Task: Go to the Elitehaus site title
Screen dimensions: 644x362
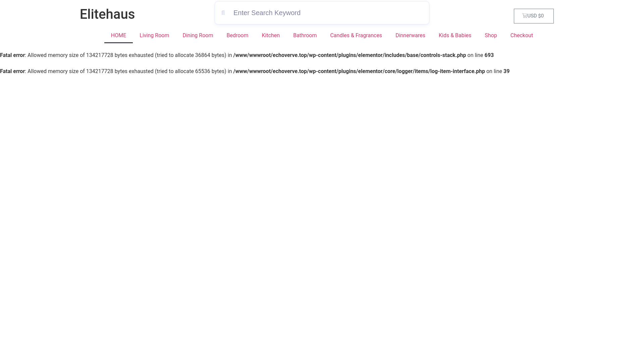Action: [x=107, y=14]
